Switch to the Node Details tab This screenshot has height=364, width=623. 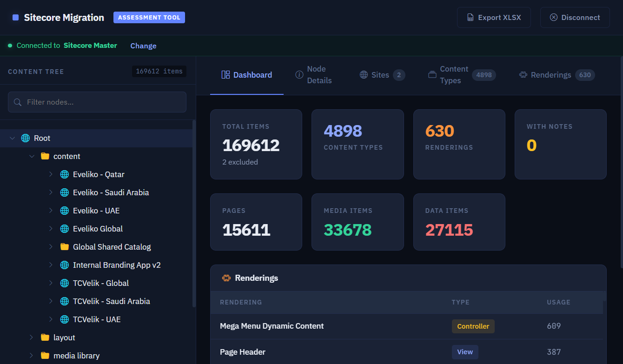coord(314,75)
